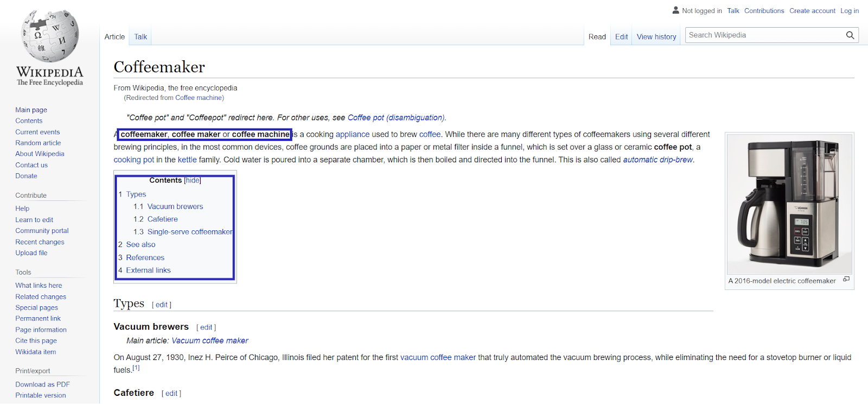Click Permanent link in Tools

pos(38,319)
